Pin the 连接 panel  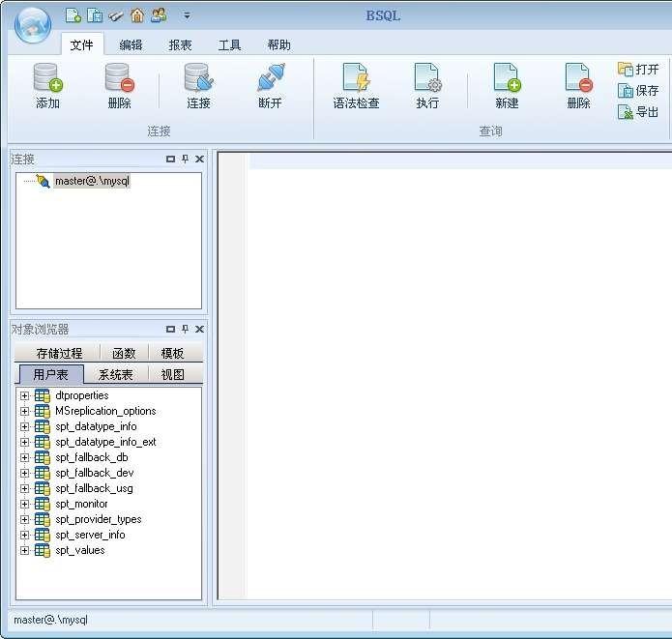[185, 159]
